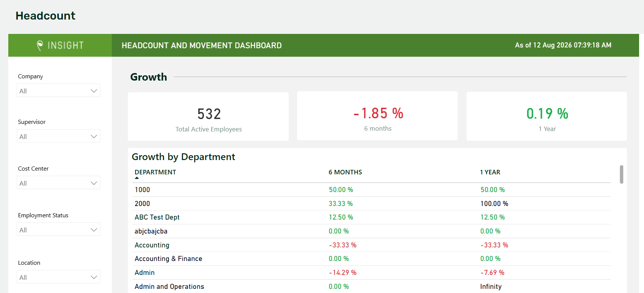Click the Accounting & Finance row
This screenshot has height=293, width=644.
point(371,259)
